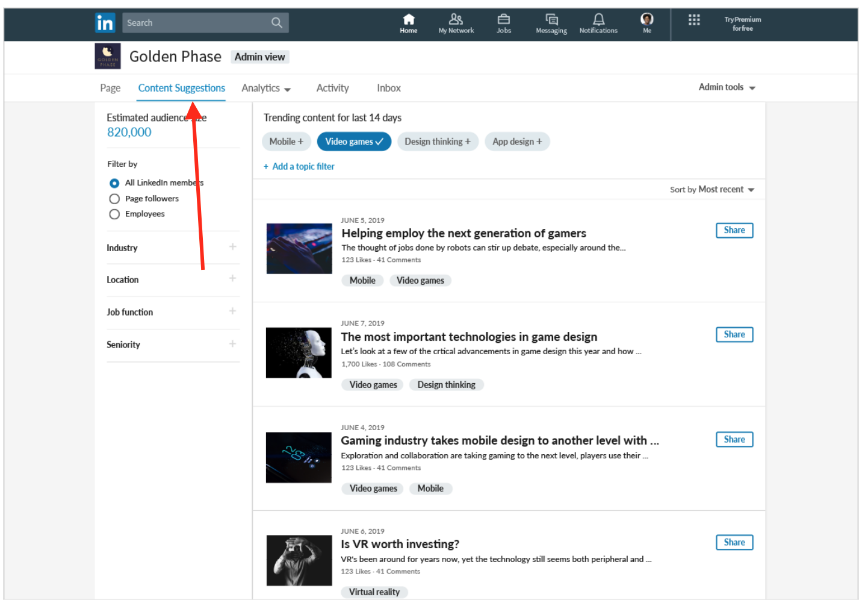Open the Jobs briefcase icon
The height and width of the screenshot is (606, 868).
(x=503, y=20)
